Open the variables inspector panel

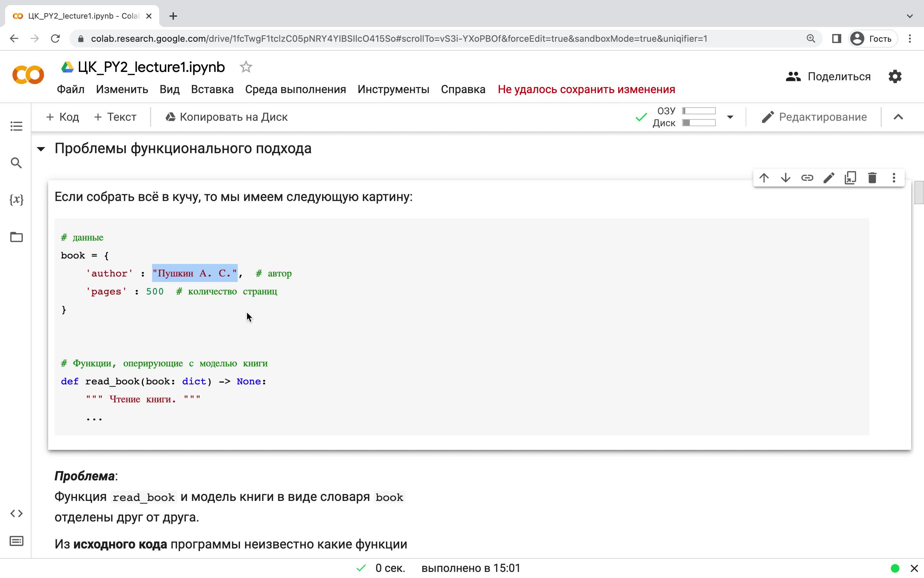point(16,199)
